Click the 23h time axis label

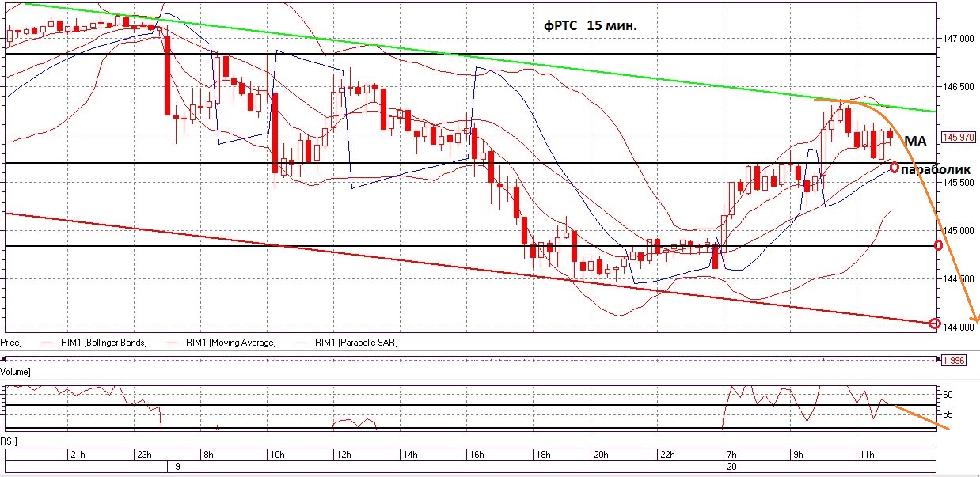tap(143, 455)
